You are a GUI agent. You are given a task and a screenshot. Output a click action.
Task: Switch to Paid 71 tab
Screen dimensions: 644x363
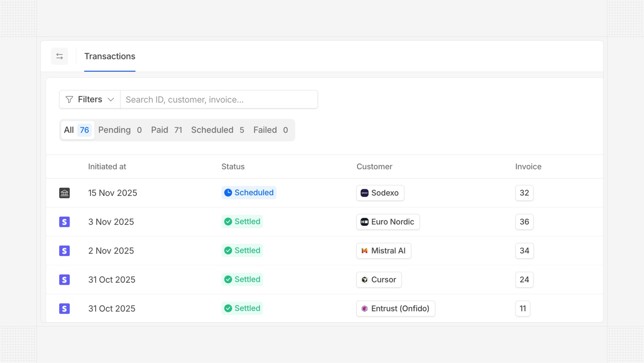pos(167,130)
